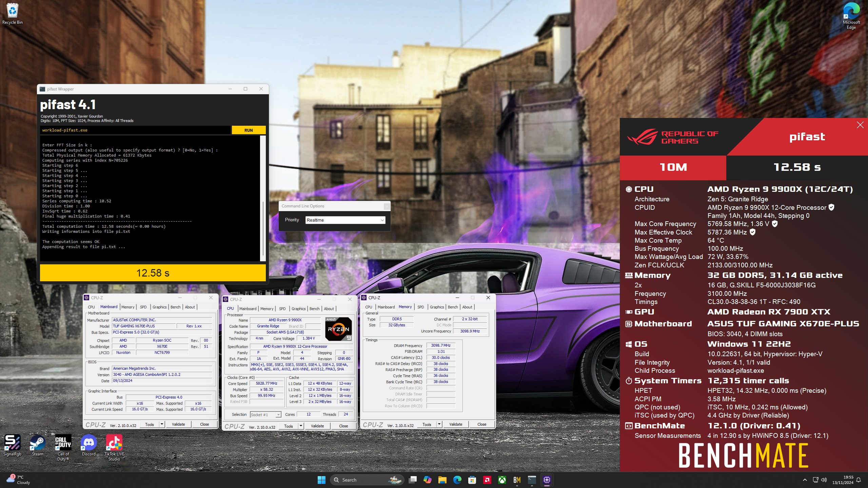This screenshot has height=488, width=868.
Task: Click the shield next to Max Effective Clock
Action: pos(752,232)
